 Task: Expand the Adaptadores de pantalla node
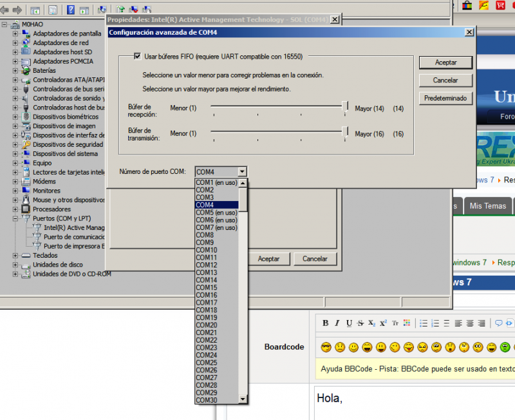(15, 33)
